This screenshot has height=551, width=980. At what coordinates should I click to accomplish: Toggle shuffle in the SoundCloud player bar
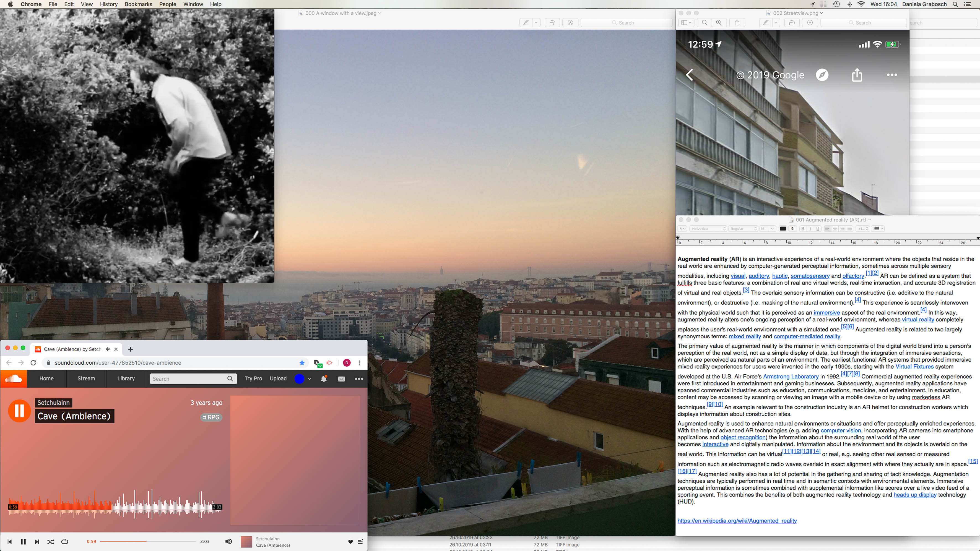(x=51, y=542)
